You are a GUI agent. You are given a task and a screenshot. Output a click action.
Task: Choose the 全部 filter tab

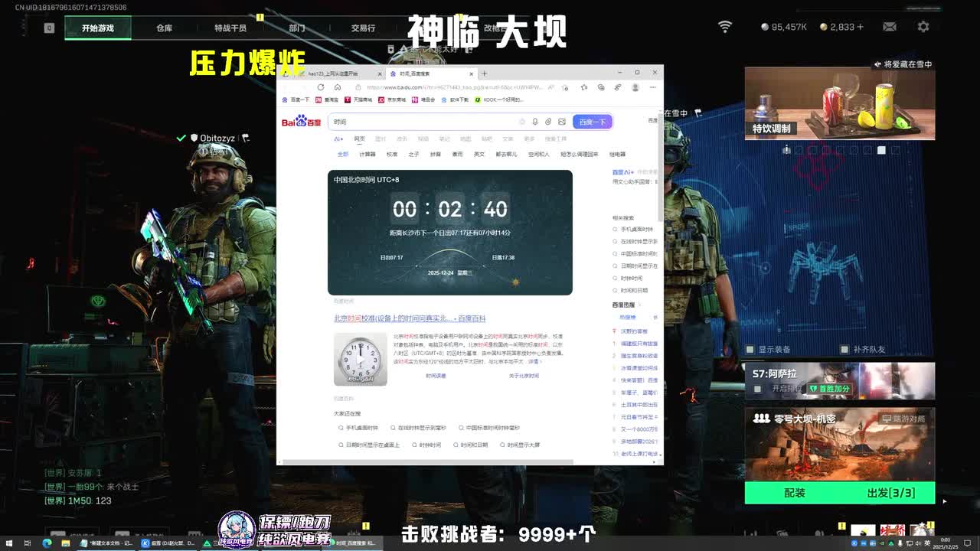tap(343, 154)
